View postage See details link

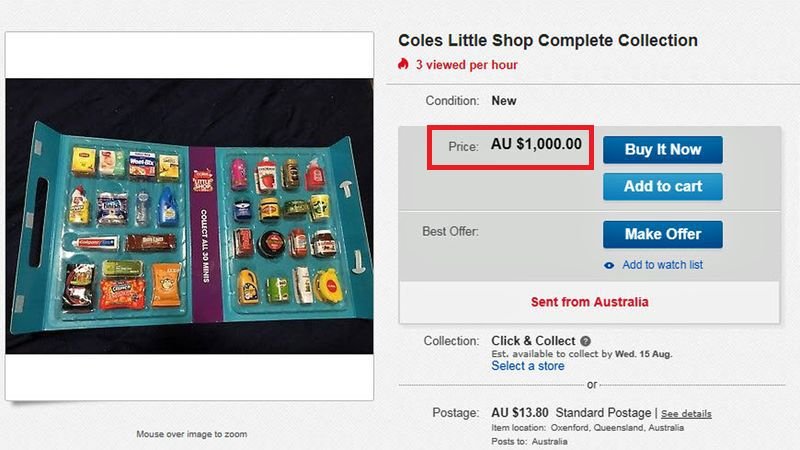[686, 413]
